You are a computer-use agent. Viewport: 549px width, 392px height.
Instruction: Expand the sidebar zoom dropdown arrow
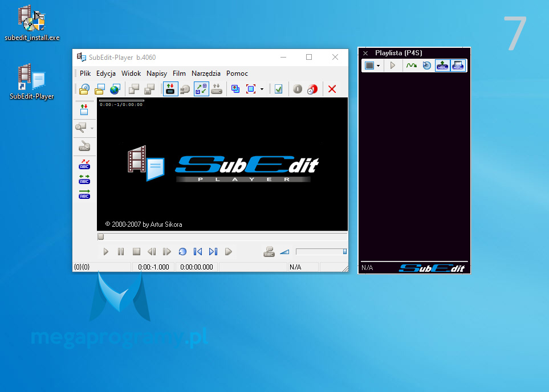tap(92, 128)
